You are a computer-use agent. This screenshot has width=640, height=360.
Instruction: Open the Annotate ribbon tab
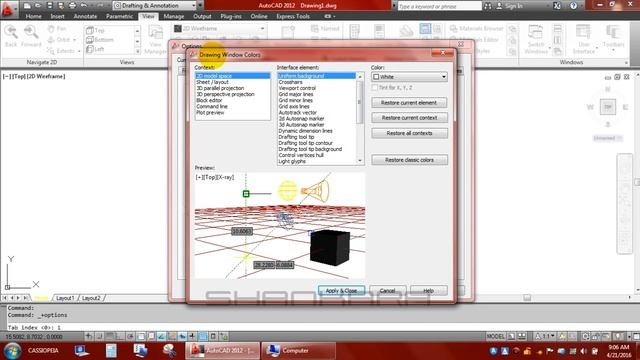click(x=85, y=16)
